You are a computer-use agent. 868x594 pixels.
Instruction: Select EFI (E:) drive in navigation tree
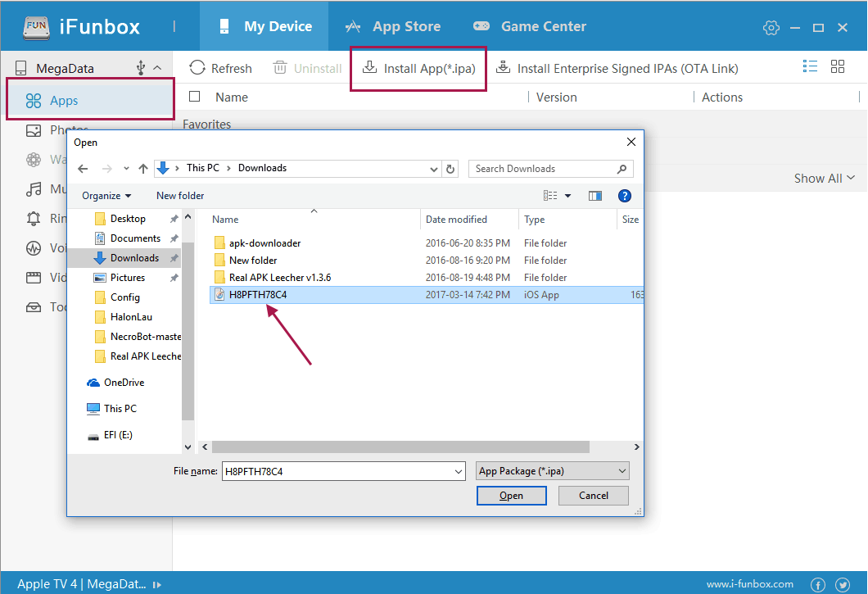pyautogui.click(x=118, y=435)
